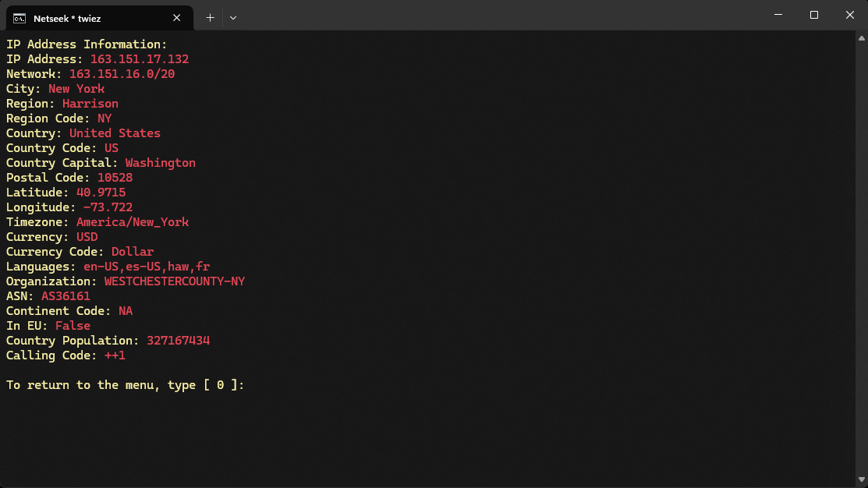The width and height of the screenshot is (868, 488).
Task: Click the IP Address Information heading
Action: 87,44
